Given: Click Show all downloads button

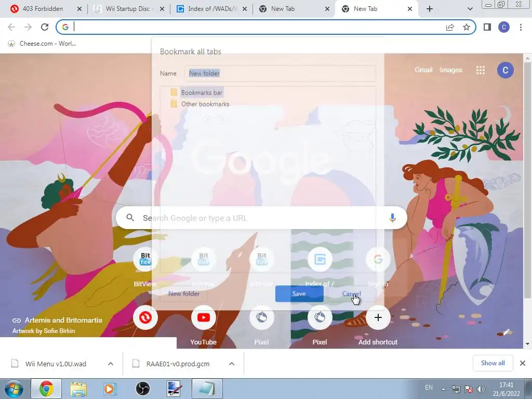Looking at the screenshot, I should coord(493,363).
